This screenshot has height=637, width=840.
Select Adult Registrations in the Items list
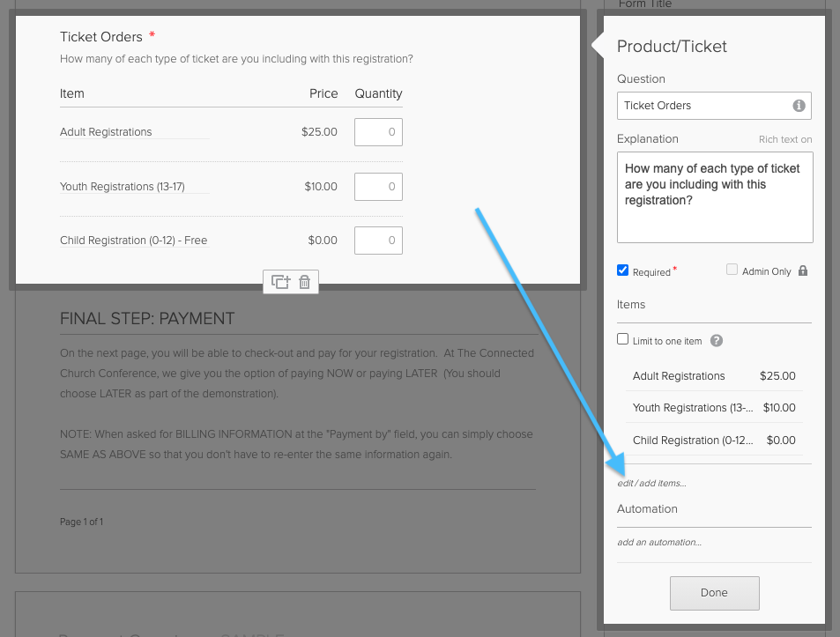point(679,375)
